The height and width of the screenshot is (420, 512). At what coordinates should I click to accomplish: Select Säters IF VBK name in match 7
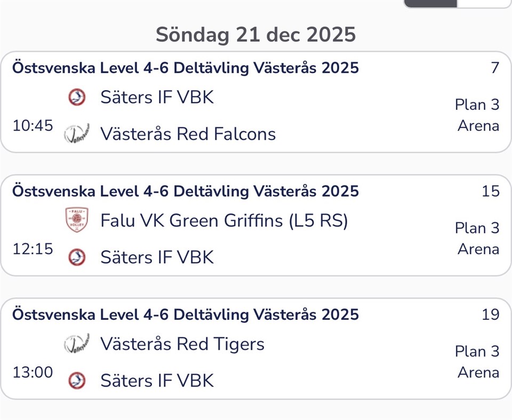click(x=157, y=98)
